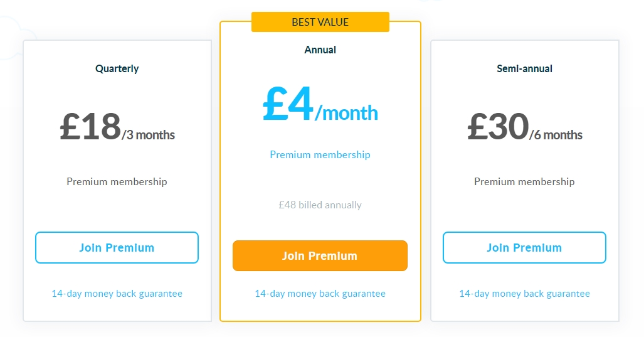Screen dimensions: 644x337
Task: Open Semi-annual plan's 14-day money back guarantee
Action: [524, 294]
